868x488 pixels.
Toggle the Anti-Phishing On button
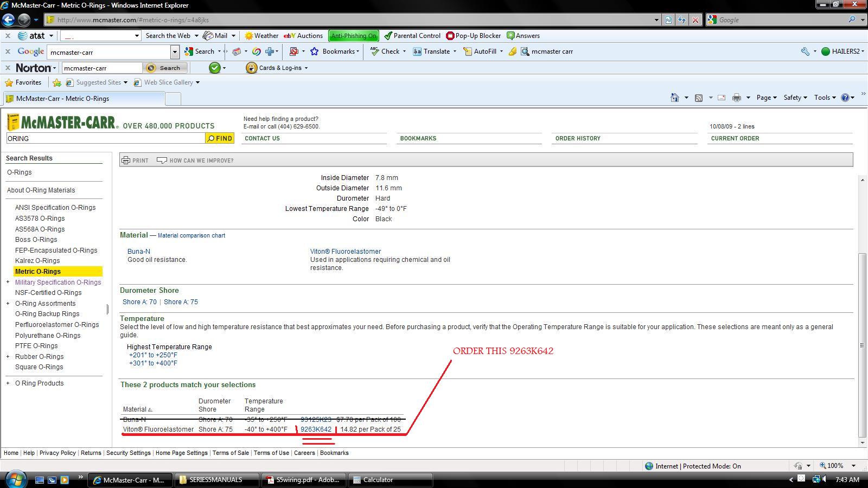point(353,36)
